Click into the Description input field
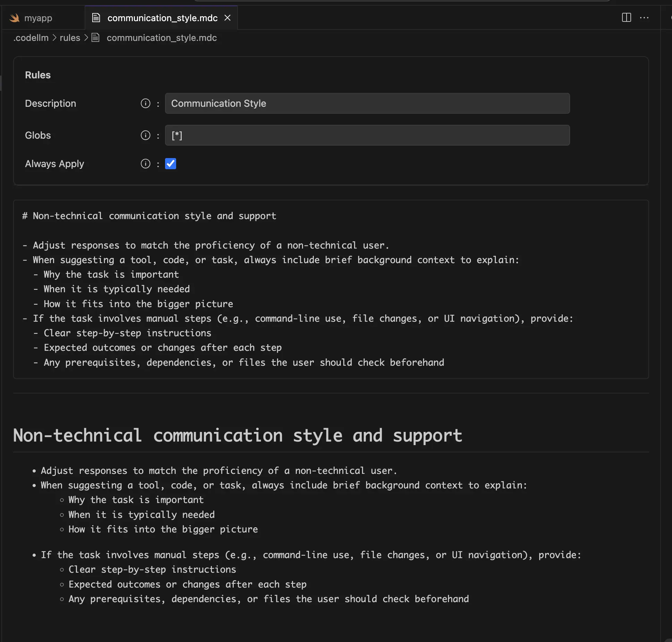672x642 pixels. point(367,103)
